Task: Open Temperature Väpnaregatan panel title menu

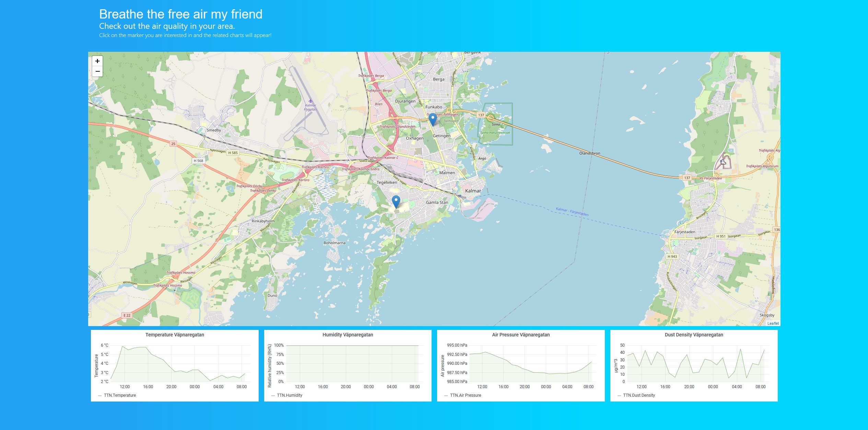Action: coord(175,335)
